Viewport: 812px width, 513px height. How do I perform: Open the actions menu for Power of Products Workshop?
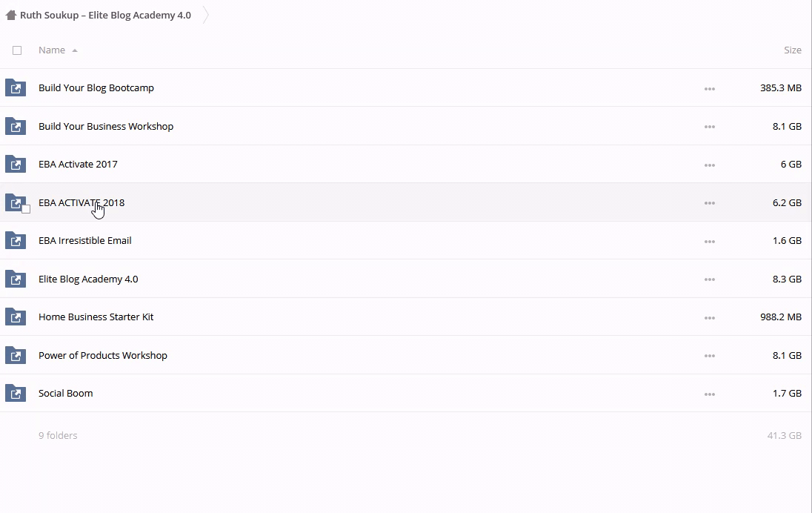709,356
